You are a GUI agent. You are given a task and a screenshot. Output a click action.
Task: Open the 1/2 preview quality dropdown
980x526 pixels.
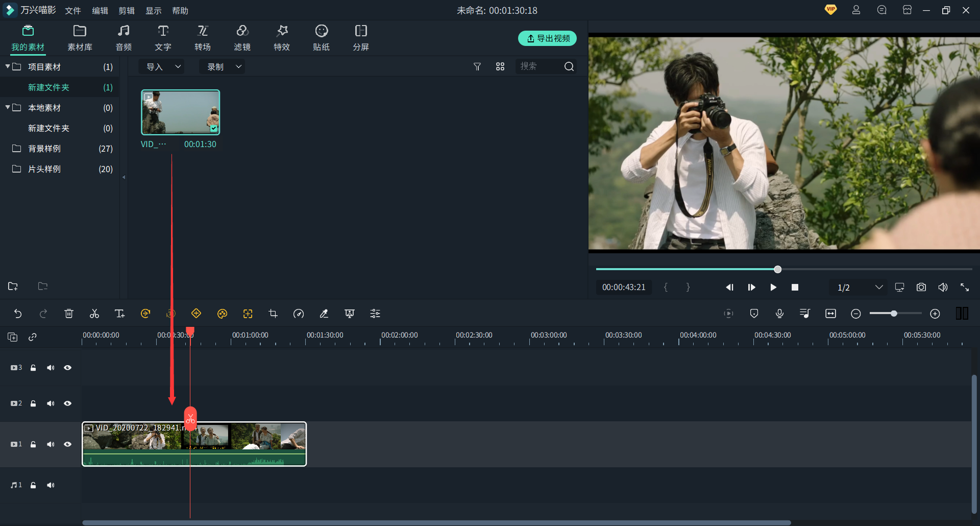860,288
